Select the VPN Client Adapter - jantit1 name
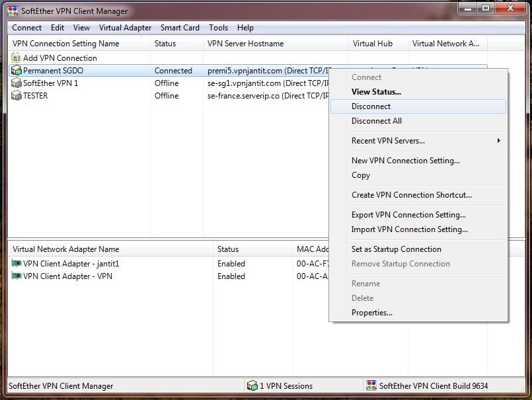Image resolution: width=532 pixels, height=400 pixels. click(71, 264)
